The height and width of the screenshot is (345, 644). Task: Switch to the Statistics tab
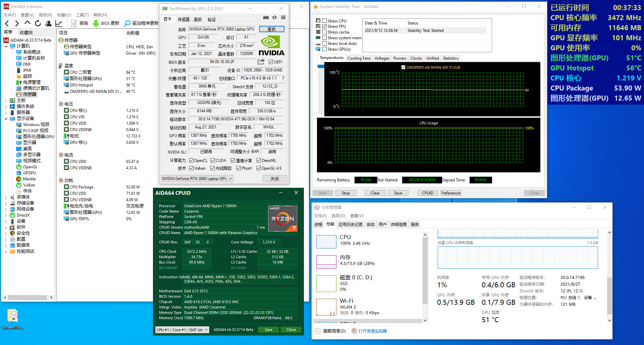tap(450, 58)
